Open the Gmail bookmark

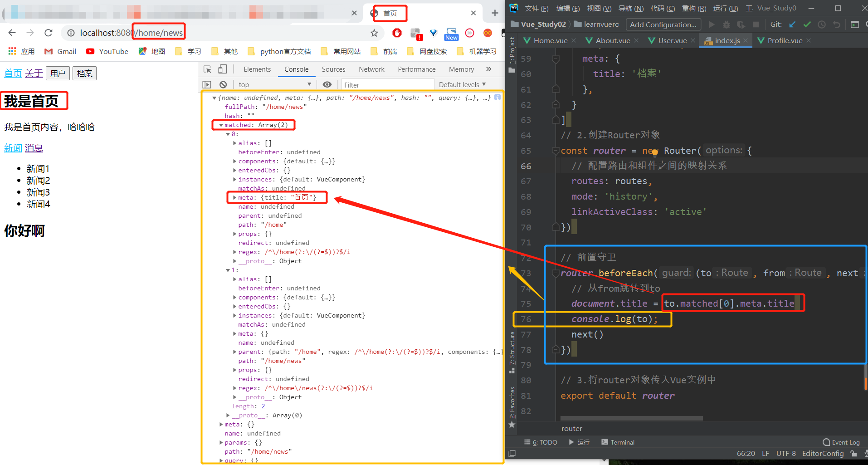[60, 51]
